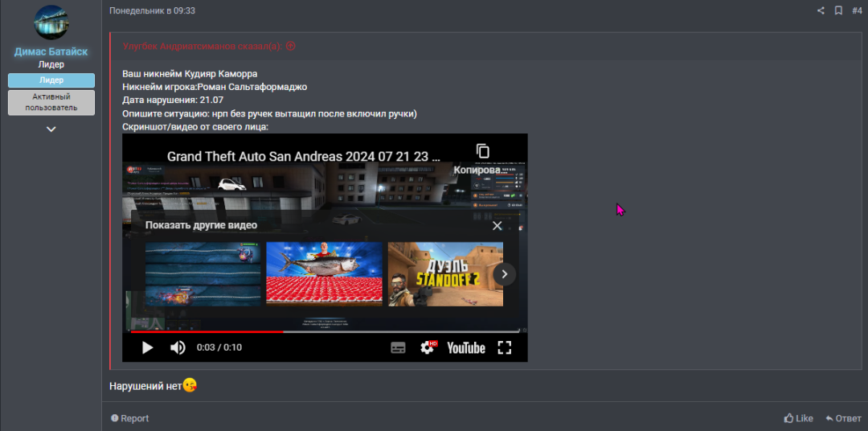
Task: Reply with the Ответ button
Action: pyautogui.click(x=844, y=418)
